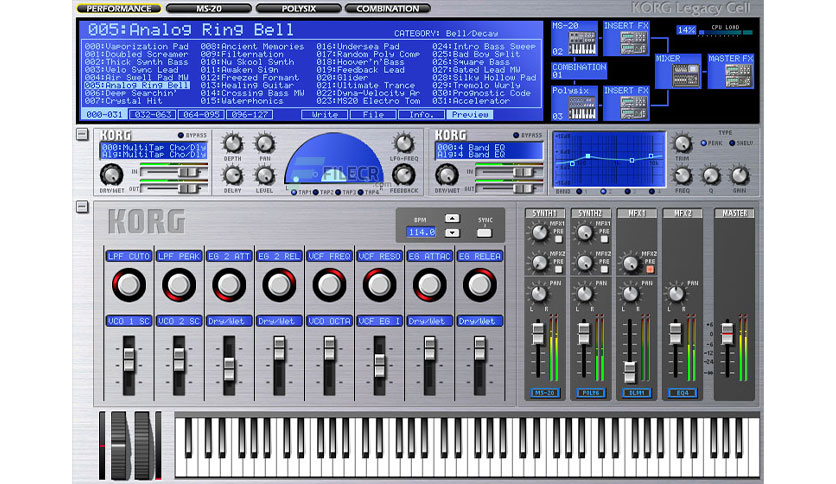Open the 4 Band EQ effect program selector
836x484 pixels.
point(489,151)
